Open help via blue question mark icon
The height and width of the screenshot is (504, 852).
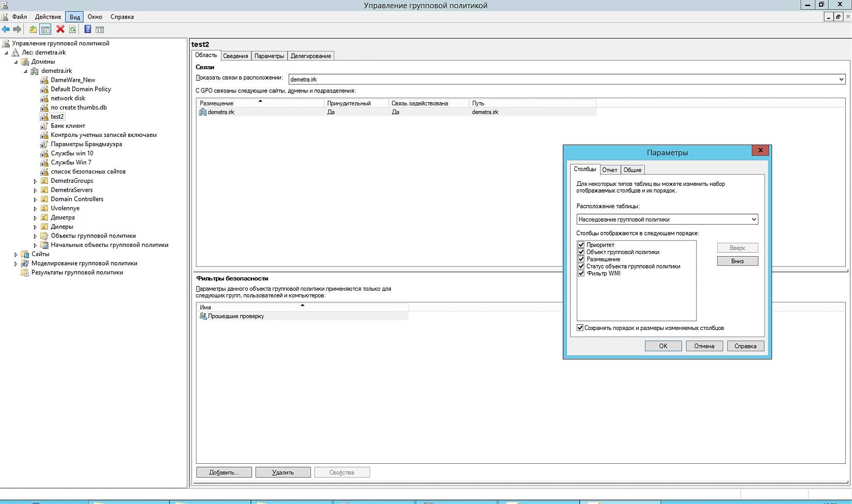coord(88,29)
